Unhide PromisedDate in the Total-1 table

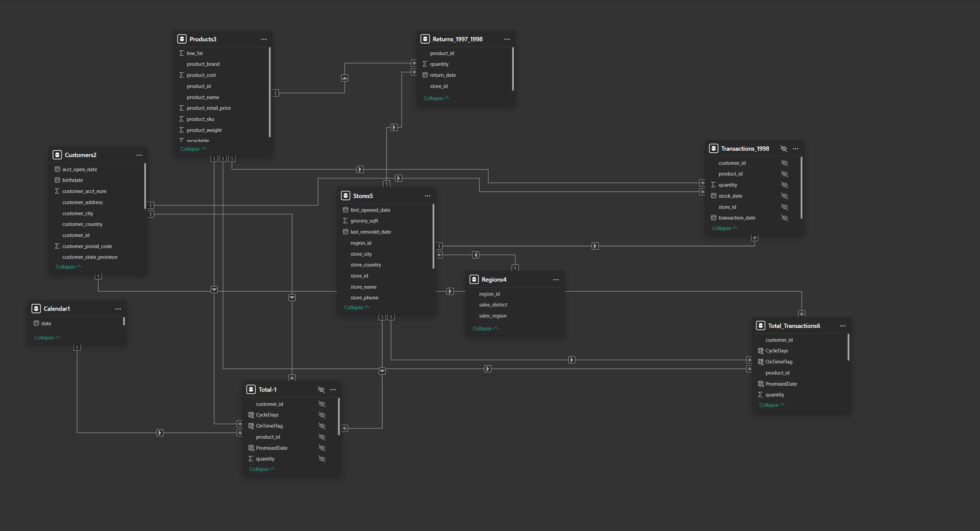(x=321, y=448)
